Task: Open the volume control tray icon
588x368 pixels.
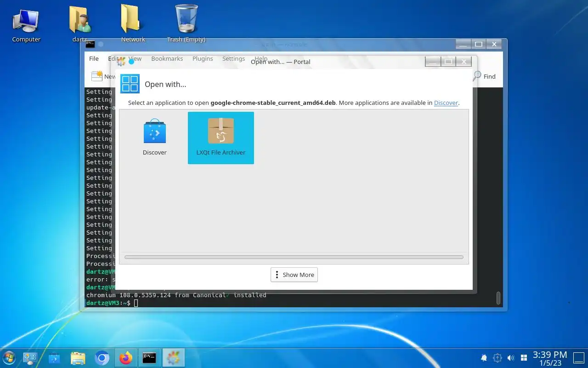Action: [x=510, y=358]
